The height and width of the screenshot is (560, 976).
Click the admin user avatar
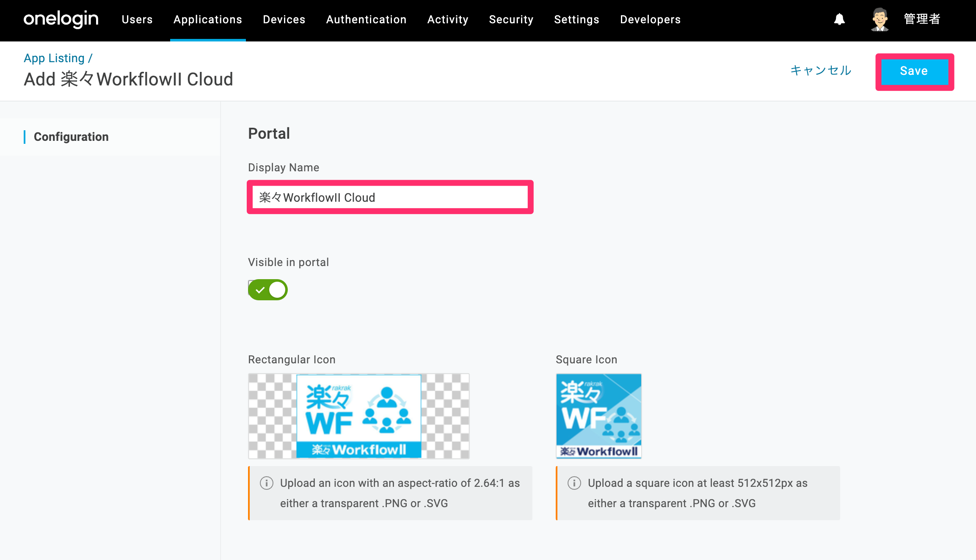pos(880,19)
